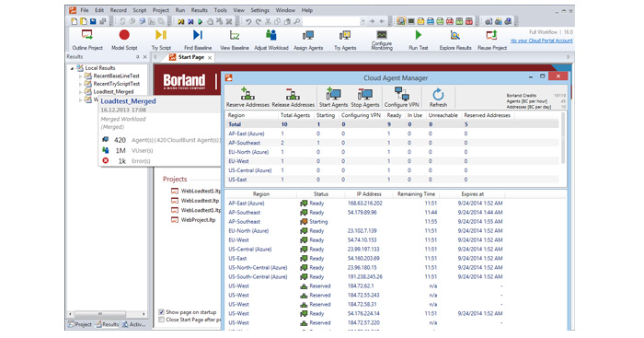
Task: Click Release Addresses in Cloud Agent Manager
Action: point(293,97)
